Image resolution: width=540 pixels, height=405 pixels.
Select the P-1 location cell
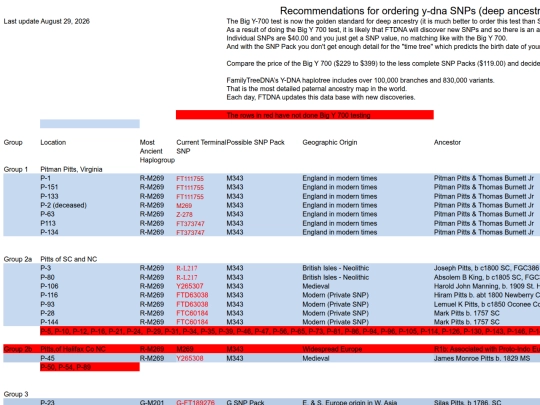point(45,178)
